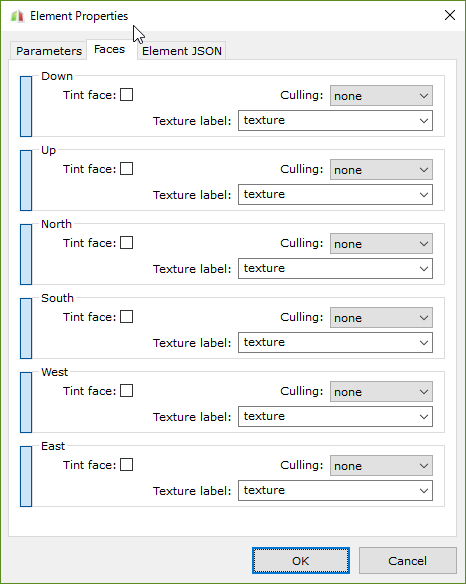
Task: Open the Down Culling dropdown
Action: coord(381,96)
